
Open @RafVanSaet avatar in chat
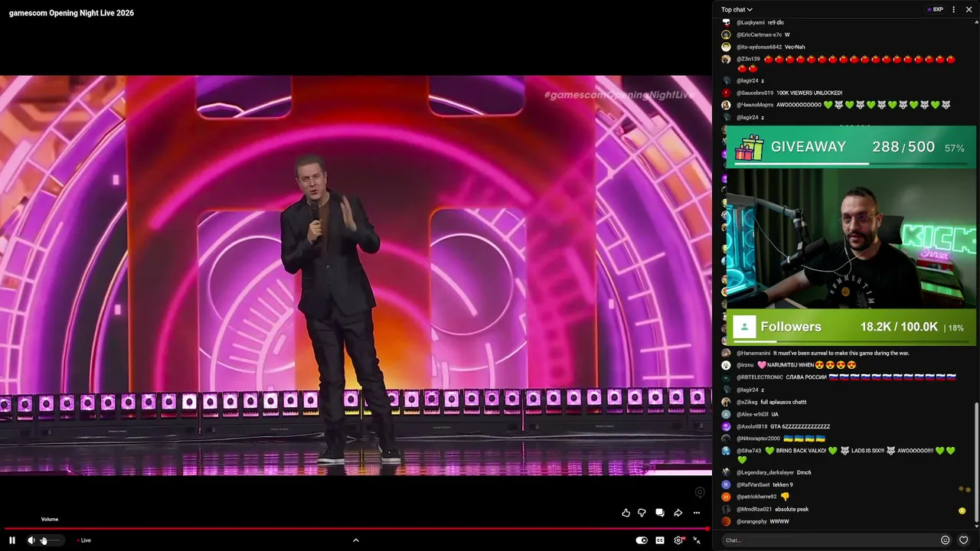pyautogui.click(x=726, y=484)
